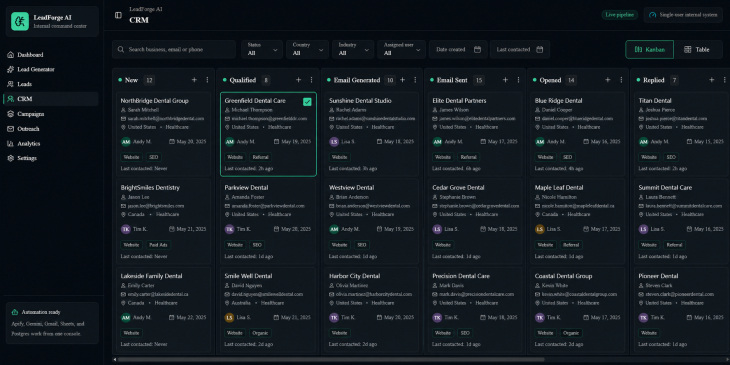Uncheck the Greenfield Dental Care card checkbox
The image size is (730, 365).
tap(307, 101)
